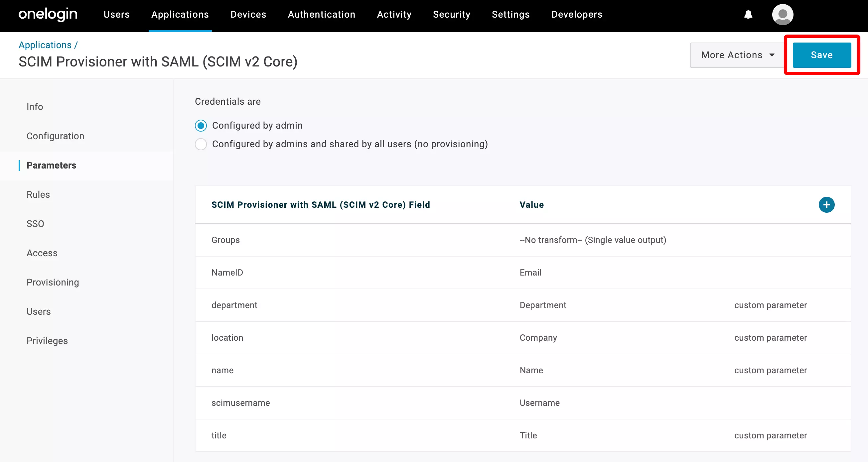Open the scimusername parameter row
868x462 pixels.
point(522,403)
